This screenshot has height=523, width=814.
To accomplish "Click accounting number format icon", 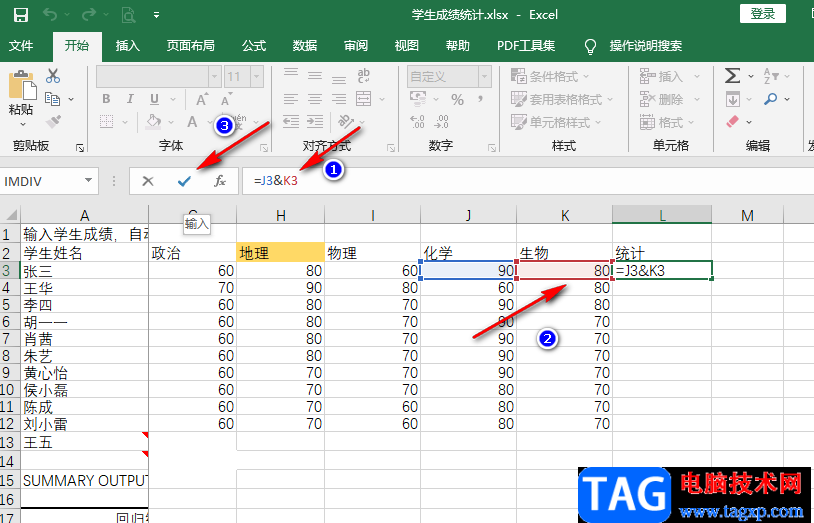I will click(418, 99).
